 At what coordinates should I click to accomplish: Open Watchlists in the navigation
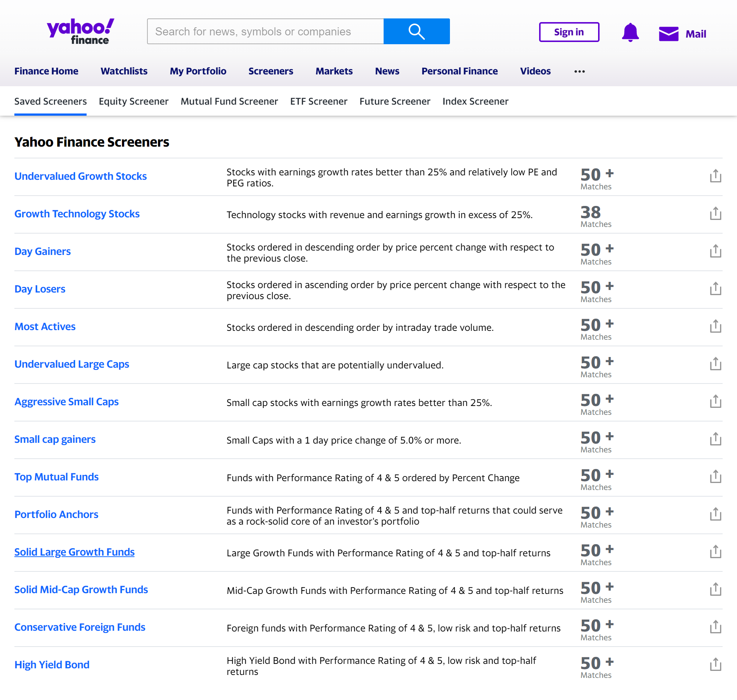click(x=124, y=71)
